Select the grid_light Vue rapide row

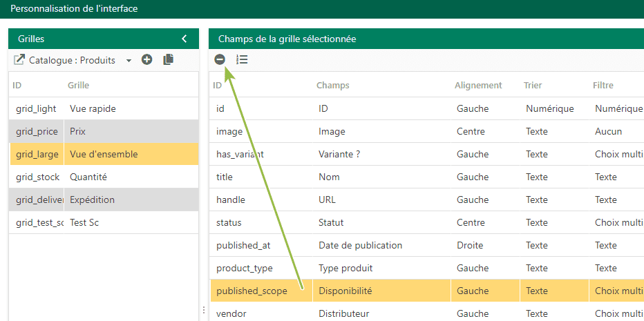tap(104, 109)
